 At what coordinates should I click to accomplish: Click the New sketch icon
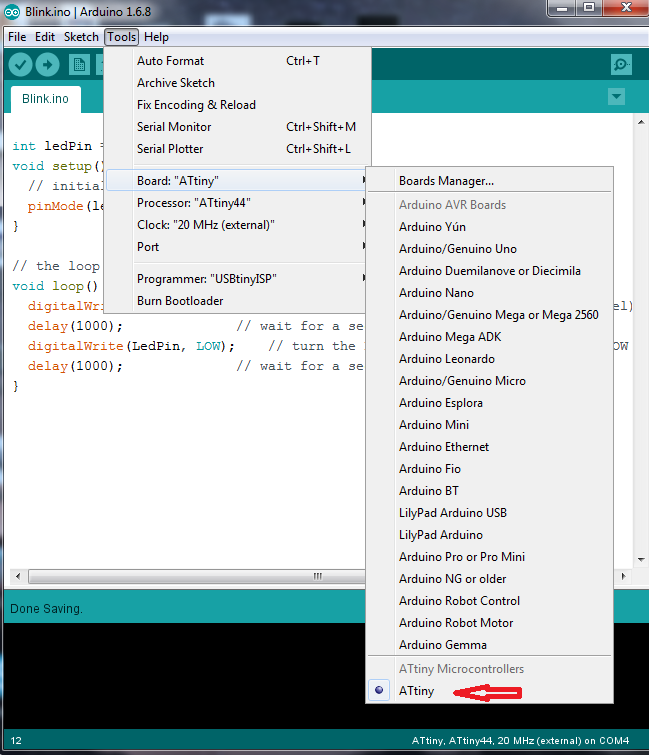pos(79,65)
